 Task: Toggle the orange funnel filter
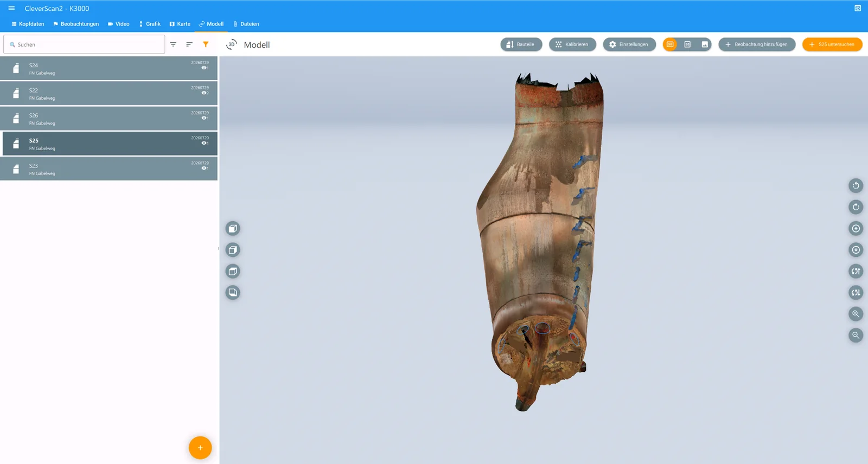pyautogui.click(x=206, y=44)
